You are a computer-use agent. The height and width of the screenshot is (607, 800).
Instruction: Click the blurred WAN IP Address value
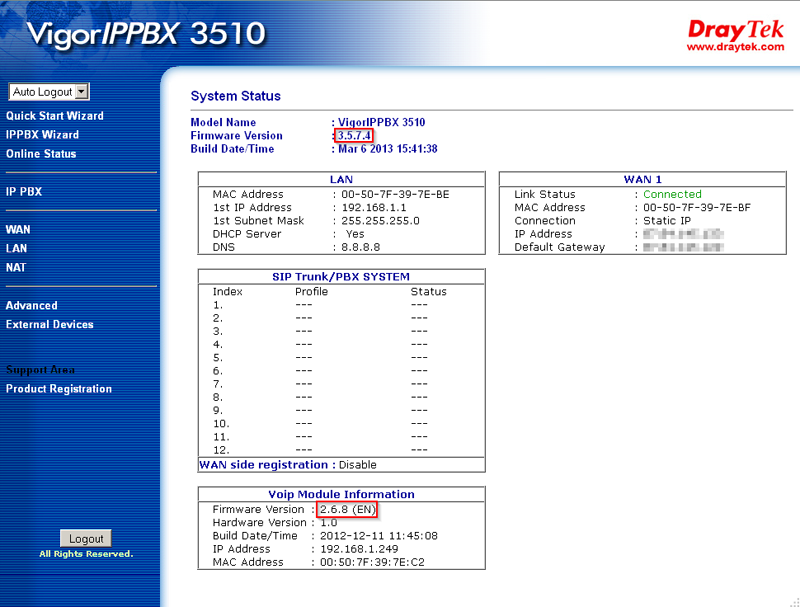[683, 234]
